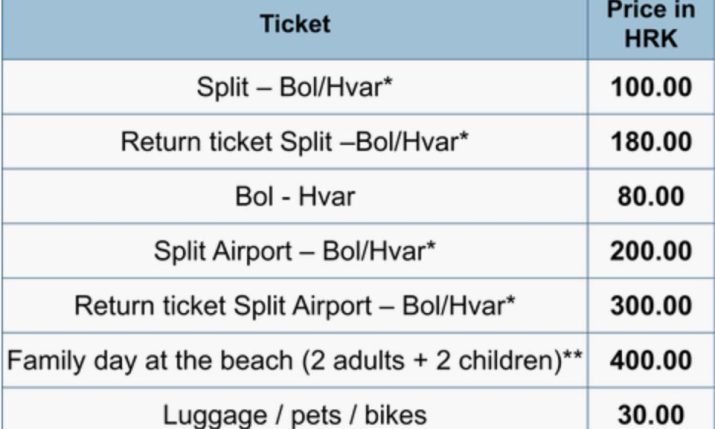Click the 80.00 price cell
The image size is (715, 429).
click(650, 196)
